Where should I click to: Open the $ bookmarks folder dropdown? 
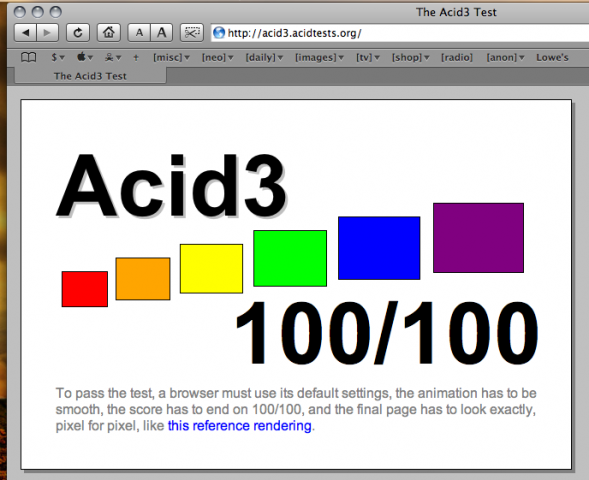tap(58, 57)
